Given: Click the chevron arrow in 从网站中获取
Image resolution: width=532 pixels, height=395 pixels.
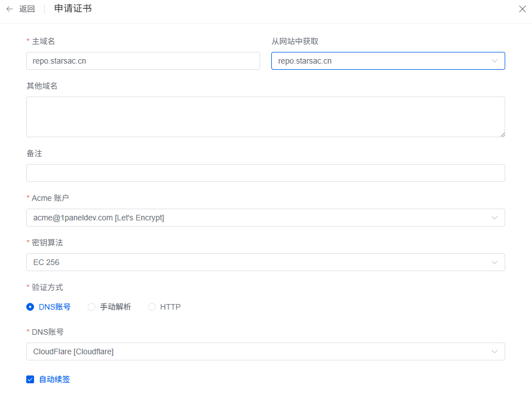Looking at the screenshot, I should pyautogui.click(x=495, y=61).
